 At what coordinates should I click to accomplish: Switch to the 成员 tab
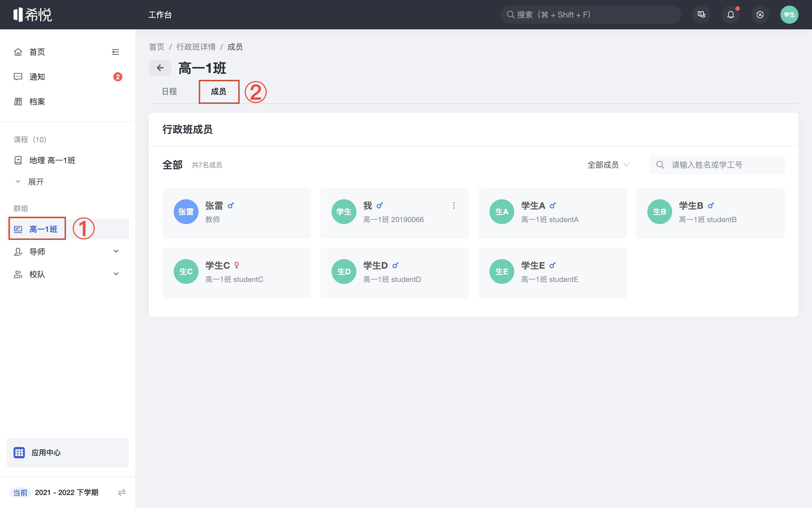tap(219, 91)
